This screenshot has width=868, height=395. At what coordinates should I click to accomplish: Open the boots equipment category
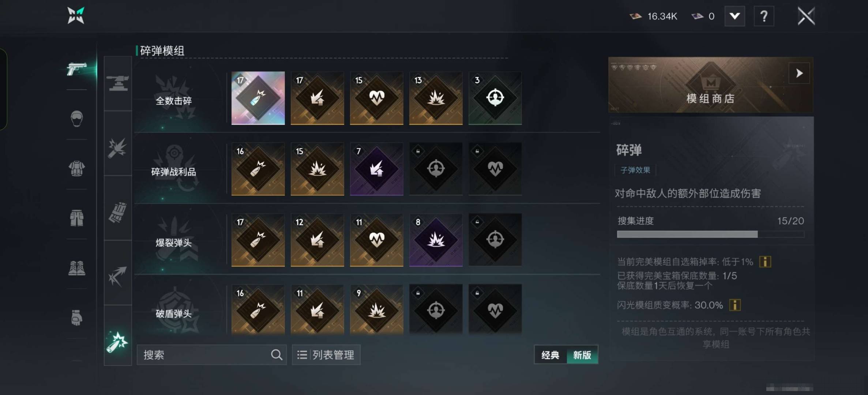(76, 268)
